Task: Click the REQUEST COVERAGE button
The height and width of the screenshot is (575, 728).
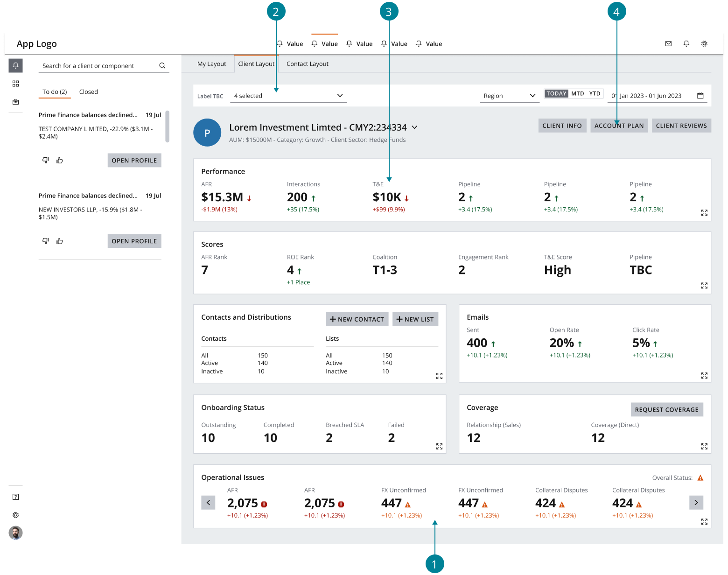Action: pyautogui.click(x=666, y=410)
